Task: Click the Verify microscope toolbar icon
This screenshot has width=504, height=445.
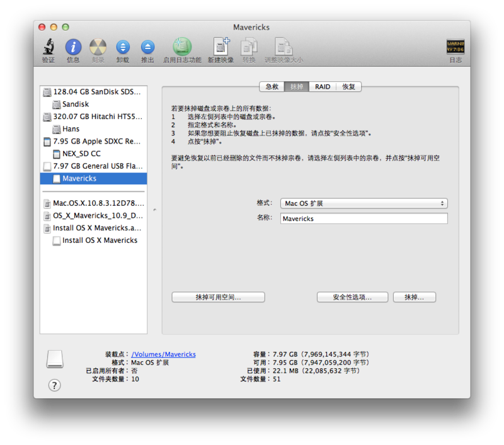Action: coord(49,47)
